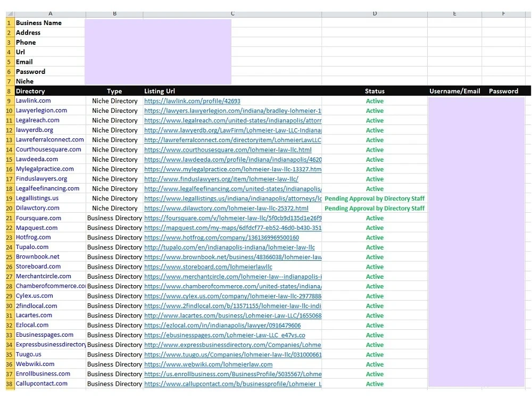This screenshot has height=399, width=532.
Task: Open the mapquest.com my-maps link
Action: pyautogui.click(x=233, y=228)
